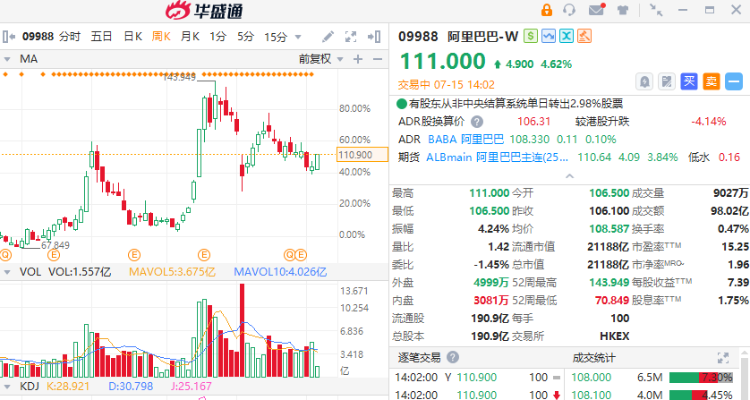Collapse the ADR info section chevron

(x=569, y=176)
